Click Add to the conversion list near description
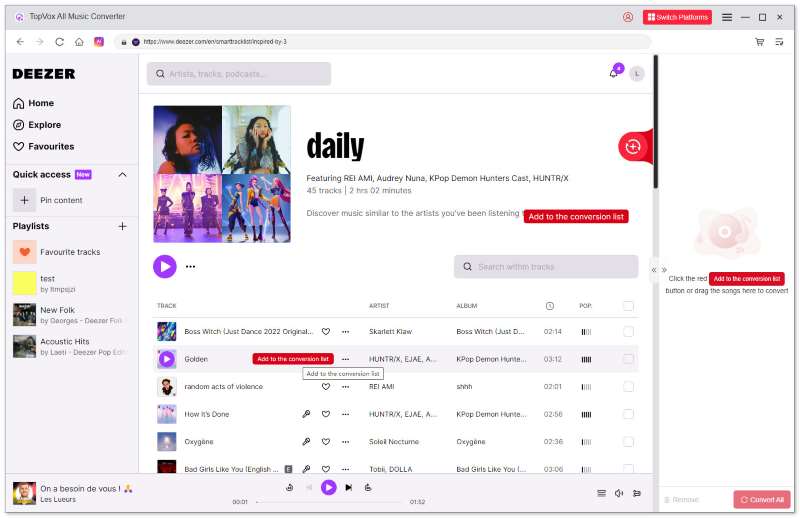The height and width of the screenshot is (518, 800). tap(576, 216)
